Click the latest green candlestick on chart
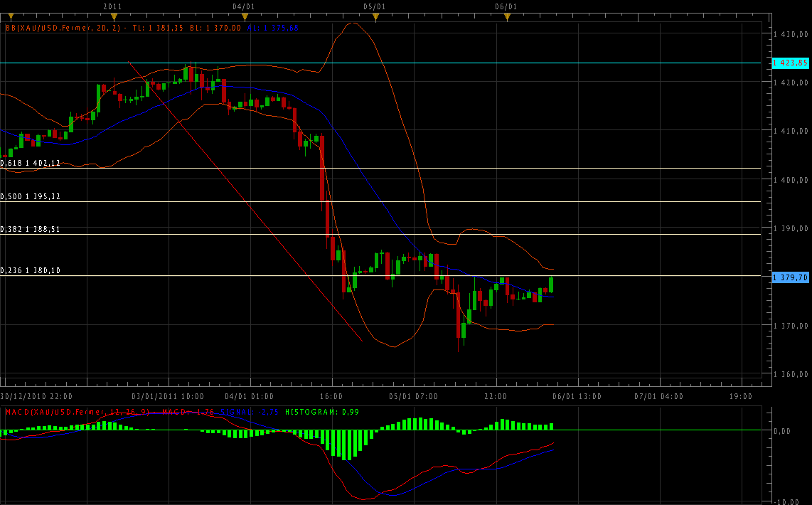The width and height of the screenshot is (812, 505). coord(551,284)
